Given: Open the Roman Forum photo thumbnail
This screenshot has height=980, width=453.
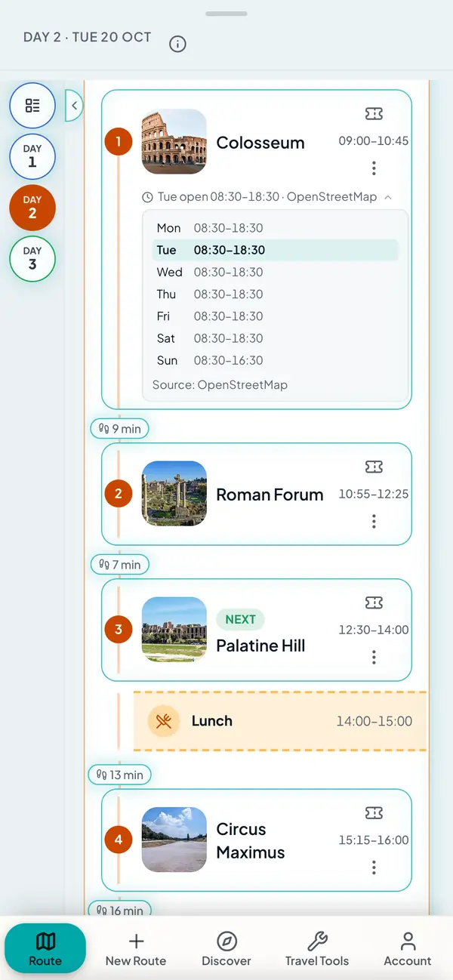Looking at the screenshot, I should (174, 494).
